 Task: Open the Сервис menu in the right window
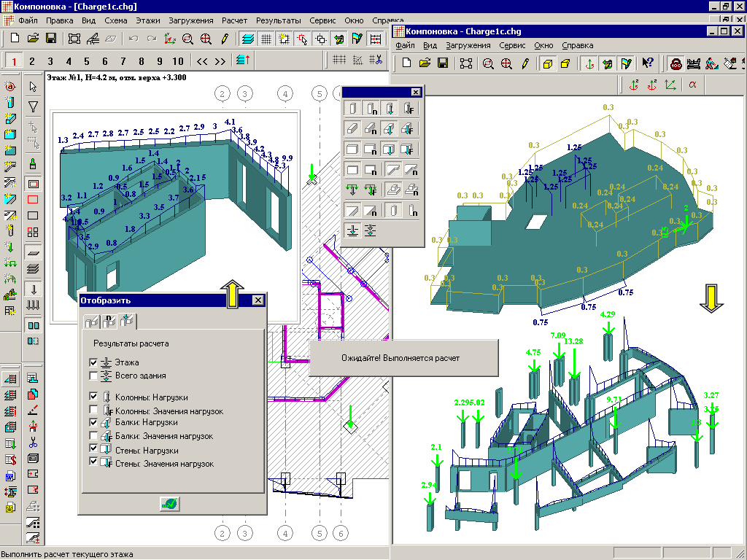513,45
